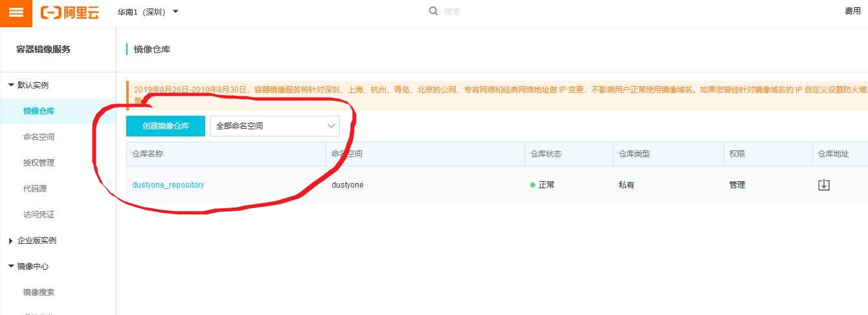Click the 私有 type cell

(x=626, y=185)
